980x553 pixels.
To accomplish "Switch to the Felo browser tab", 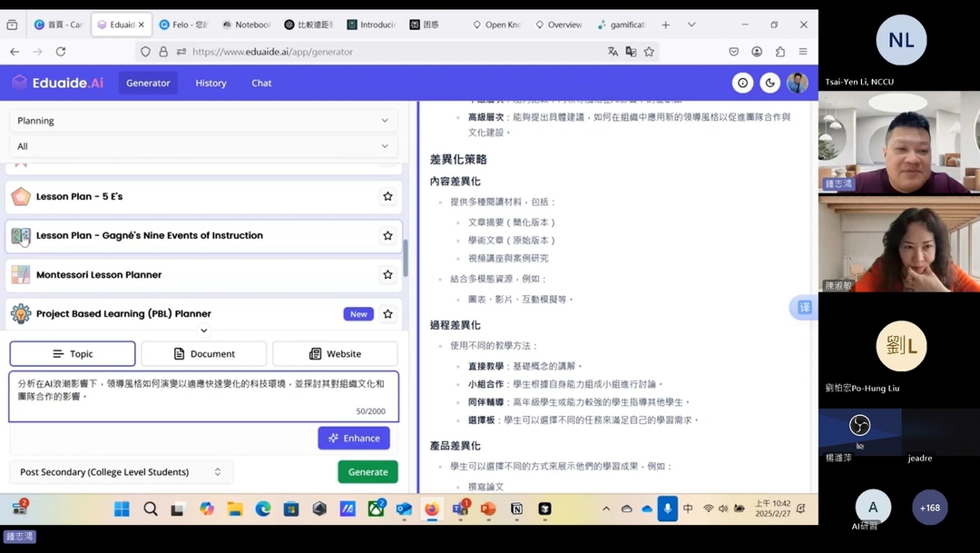I will (x=183, y=25).
